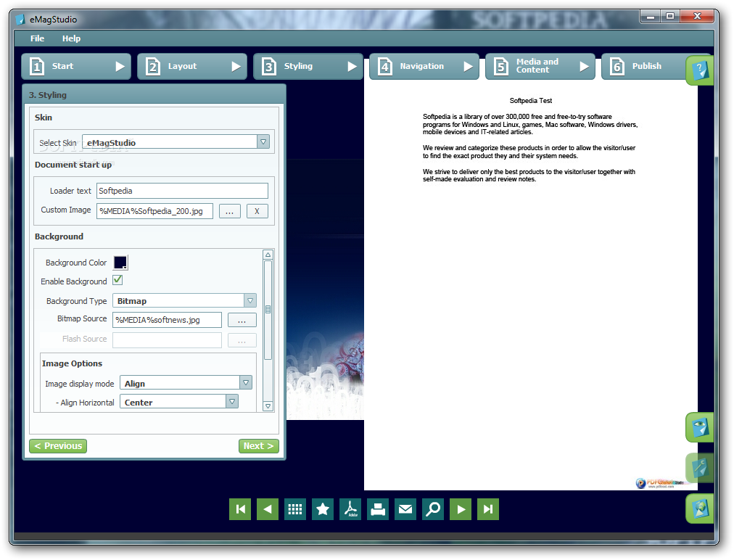Go to previous page arrow button
This screenshot has height=560, width=734.
pyautogui.click(x=268, y=509)
